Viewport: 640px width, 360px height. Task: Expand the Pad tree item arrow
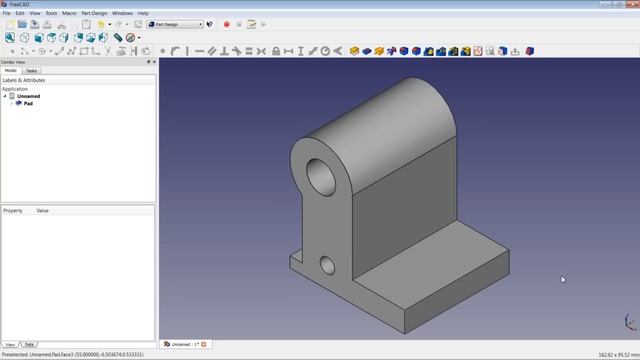pos(11,104)
